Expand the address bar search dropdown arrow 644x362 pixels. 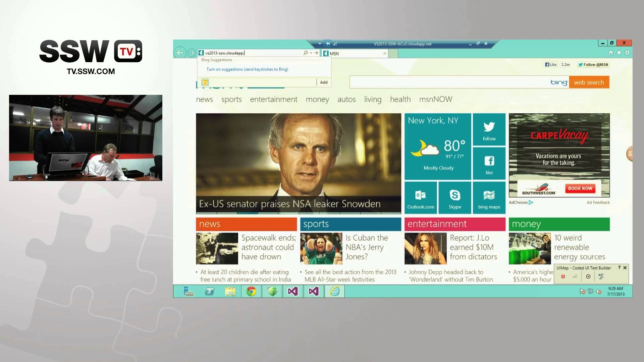(x=311, y=53)
